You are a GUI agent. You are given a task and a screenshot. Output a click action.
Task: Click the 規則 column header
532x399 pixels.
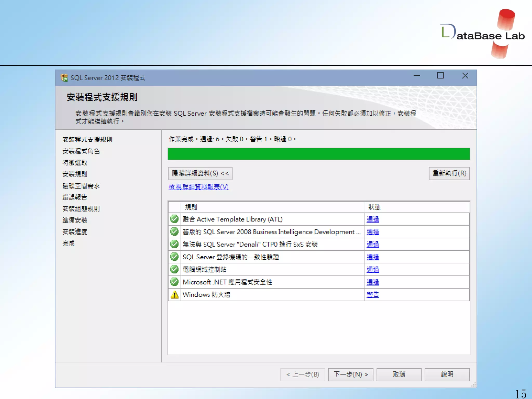coord(272,207)
